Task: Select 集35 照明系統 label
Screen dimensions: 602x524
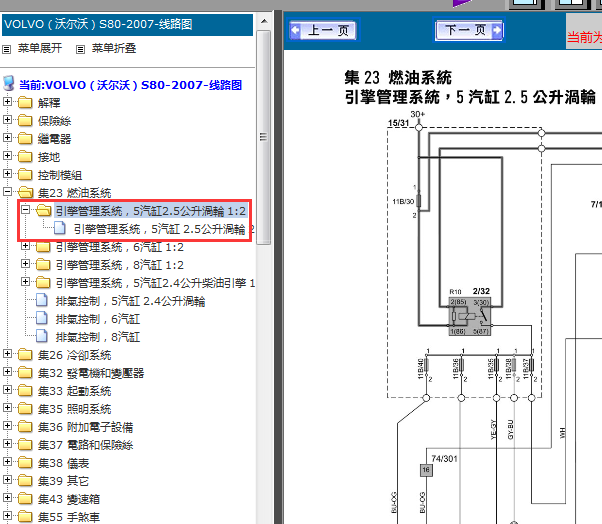Action: click(x=74, y=409)
